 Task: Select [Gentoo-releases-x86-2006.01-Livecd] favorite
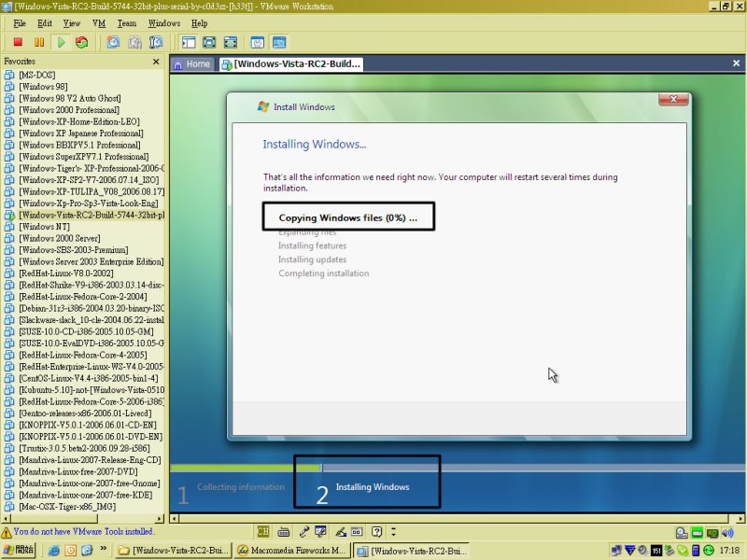pyautogui.click(x=85, y=413)
